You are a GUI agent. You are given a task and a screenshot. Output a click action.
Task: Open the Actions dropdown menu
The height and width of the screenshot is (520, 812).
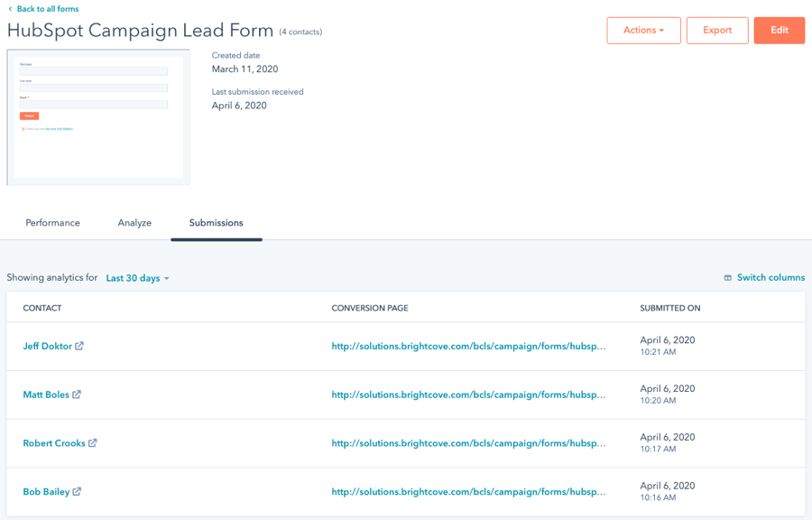[643, 30]
